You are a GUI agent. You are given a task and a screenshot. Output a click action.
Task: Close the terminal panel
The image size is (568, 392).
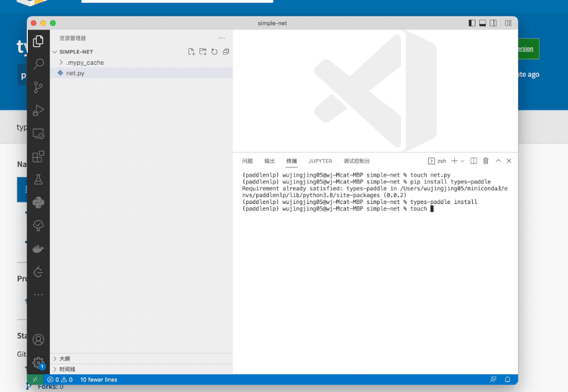[x=509, y=161]
